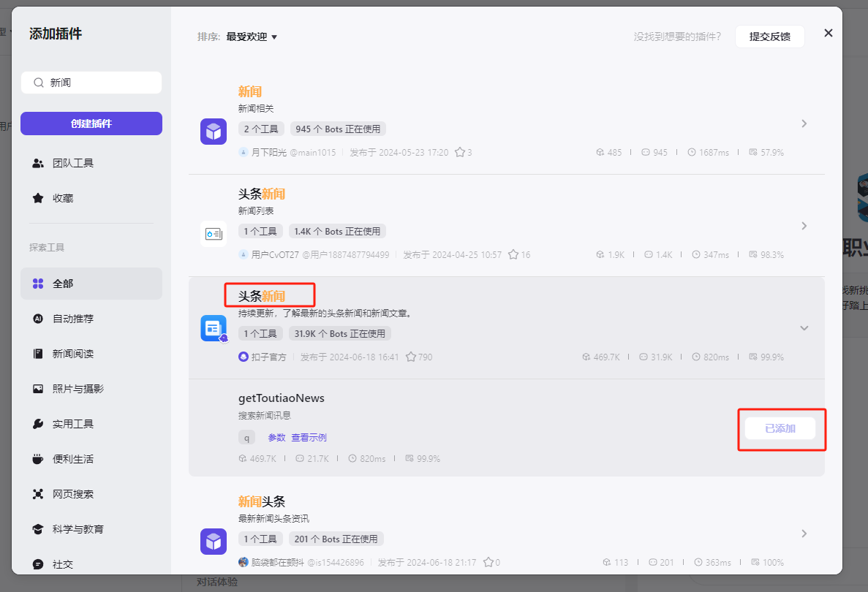Click the q parameter tag
Screen dimensions: 868x592
click(247, 438)
